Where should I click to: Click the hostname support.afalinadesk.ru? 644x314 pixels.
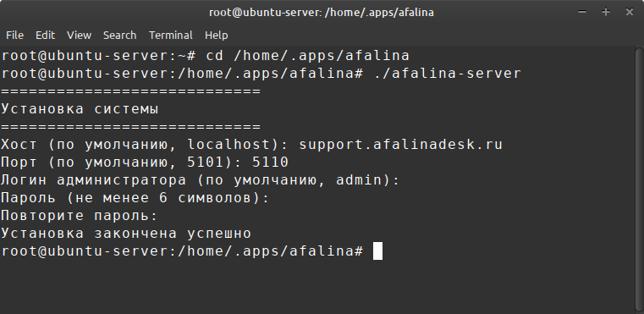(401, 145)
